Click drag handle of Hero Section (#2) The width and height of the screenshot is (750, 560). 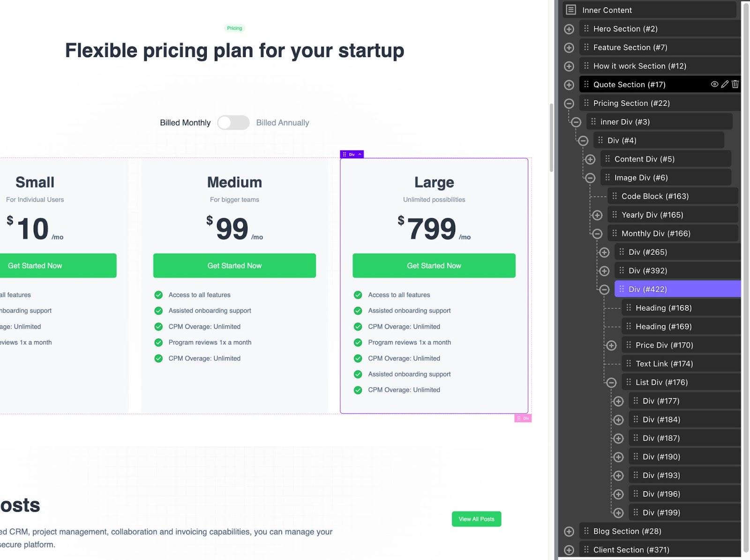point(586,29)
